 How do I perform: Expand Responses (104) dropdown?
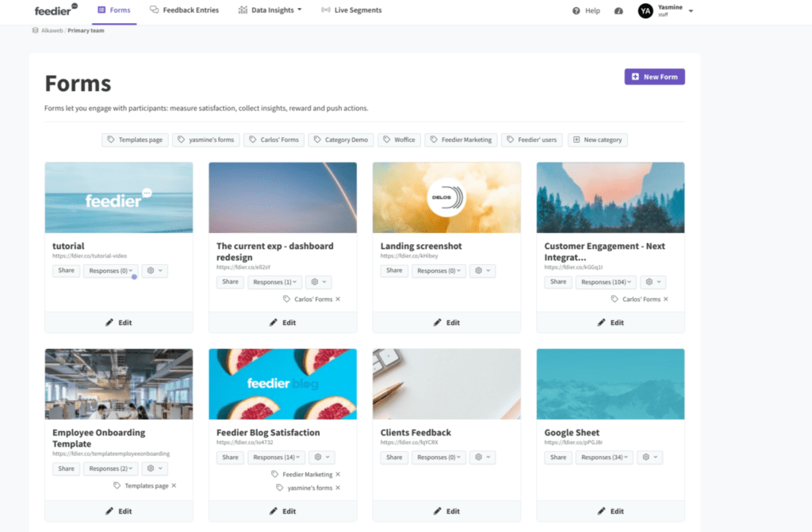(606, 281)
